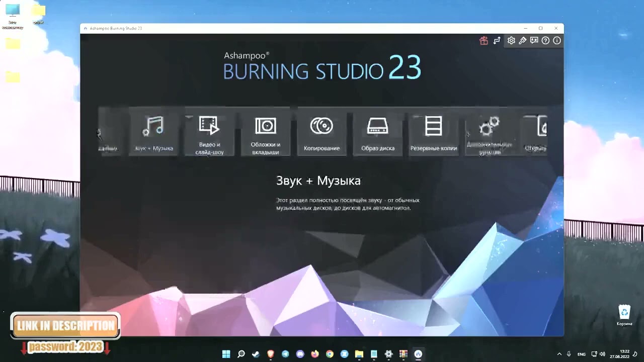Toggle the moon focus assist icon
Viewport: 644px width, 362px height.
(635, 354)
